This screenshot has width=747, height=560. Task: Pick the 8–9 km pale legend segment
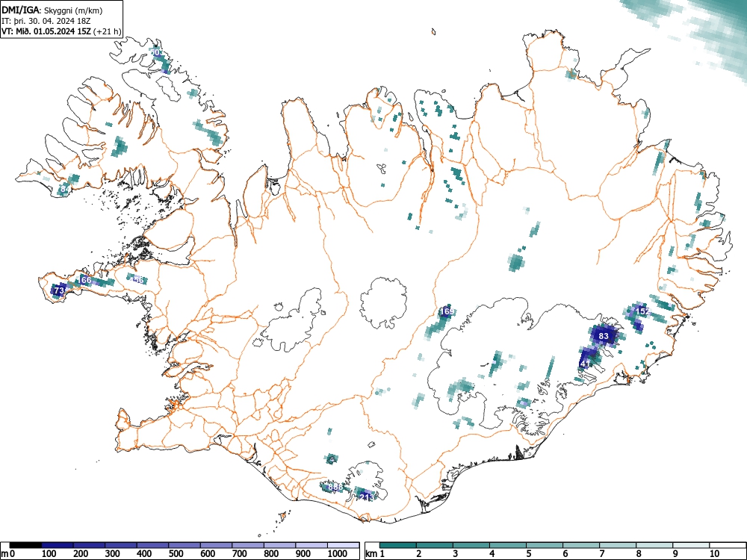click(x=654, y=545)
